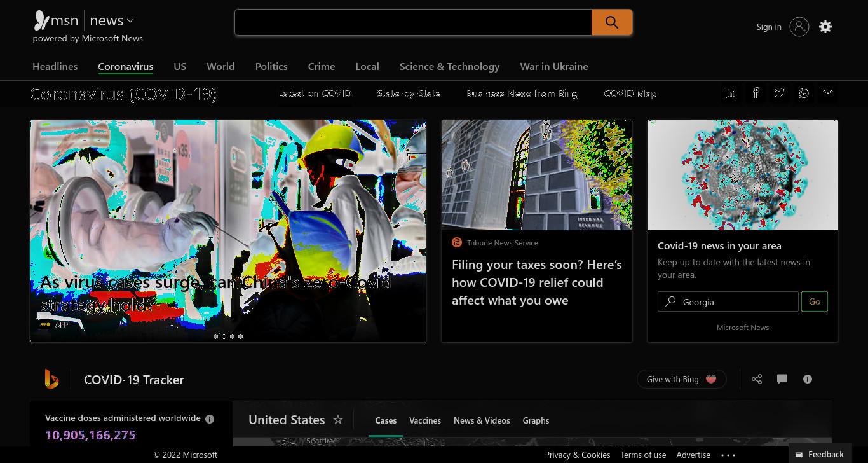The height and width of the screenshot is (463, 868).
Task: Open the War in Ukraine tab
Action: [x=554, y=66]
